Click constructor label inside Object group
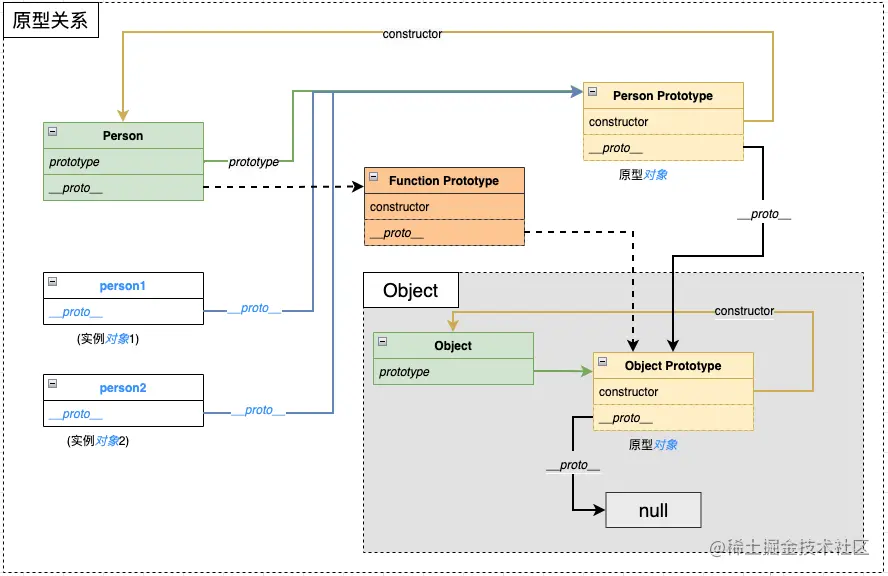 click(744, 311)
